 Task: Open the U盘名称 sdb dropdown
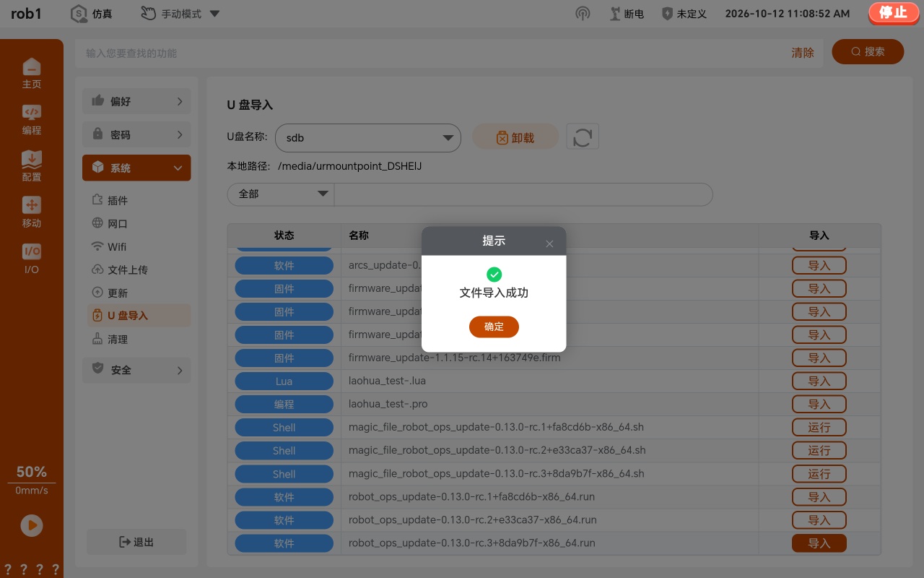click(x=368, y=138)
